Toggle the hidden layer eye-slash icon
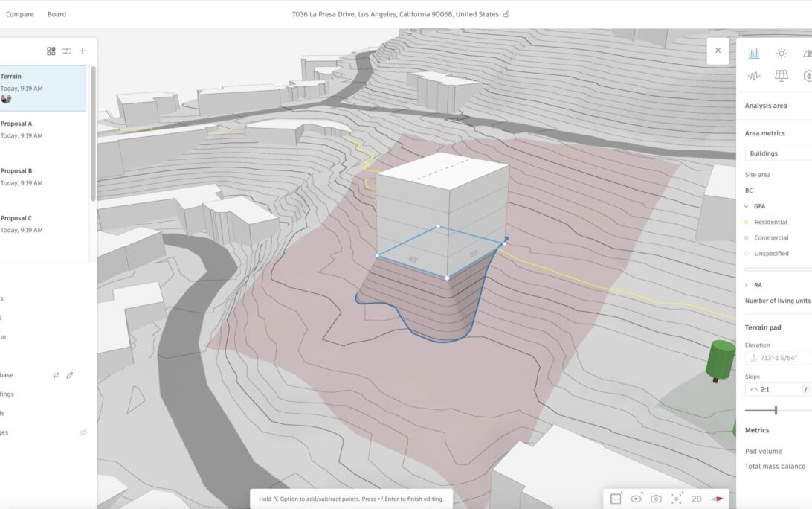This screenshot has height=509, width=812. (83, 432)
